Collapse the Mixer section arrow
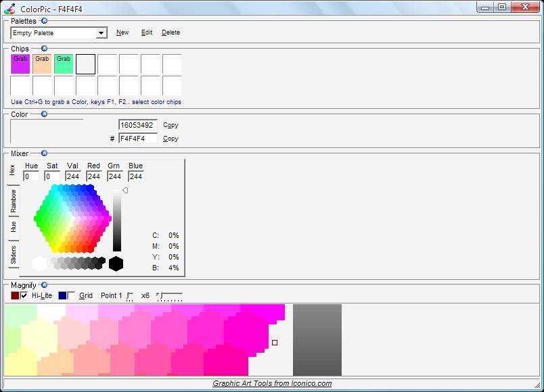Screen dimensions: 544x392 (x=44, y=153)
